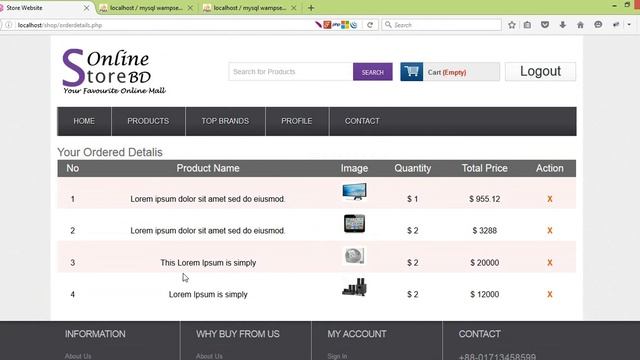
Task: Open the row 3 product thumbnail
Action: pos(354,256)
